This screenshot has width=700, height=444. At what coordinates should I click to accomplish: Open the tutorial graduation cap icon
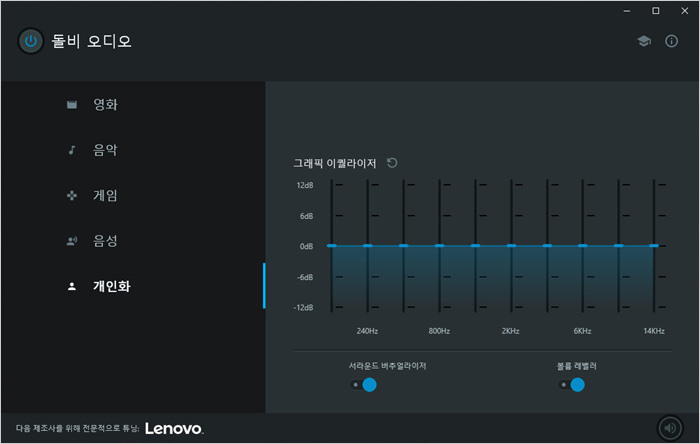[x=644, y=41]
